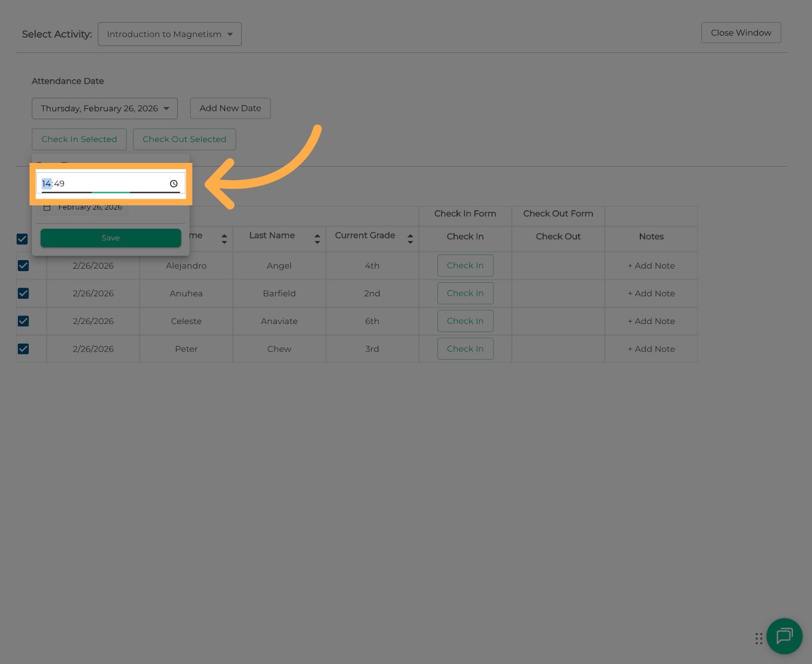
Task: Uncheck the checkbox for Peter Chew
Action: pyautogui.click(x=23, y=349)
